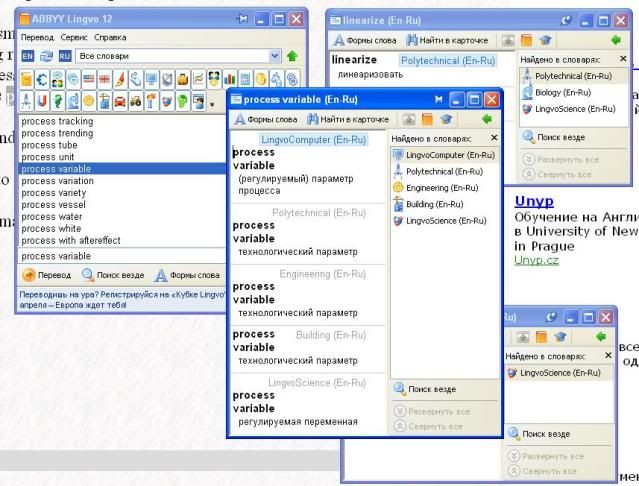Select 'process tracking' in the word list

pyautogui.click(x=57, y=121)
